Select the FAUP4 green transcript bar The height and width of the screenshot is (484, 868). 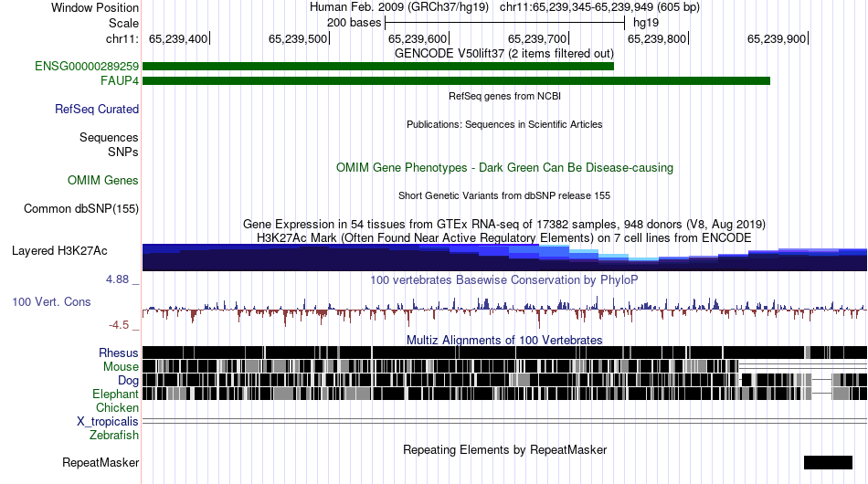[x=456, y=80]
